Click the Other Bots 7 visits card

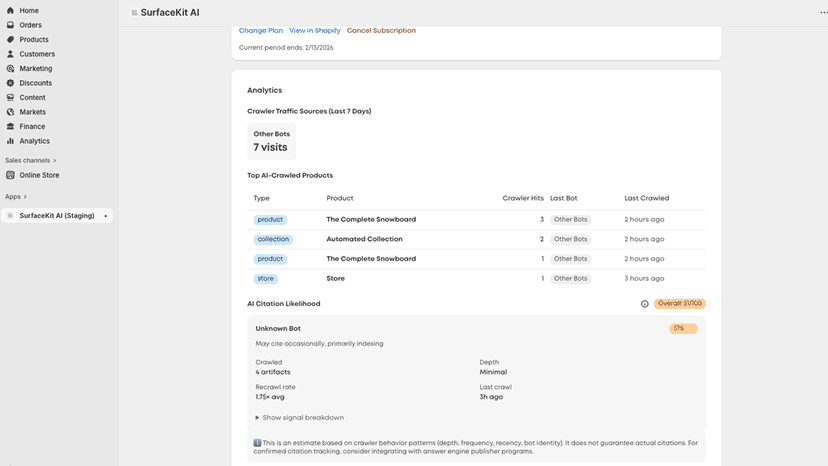(x=271, y=142)
